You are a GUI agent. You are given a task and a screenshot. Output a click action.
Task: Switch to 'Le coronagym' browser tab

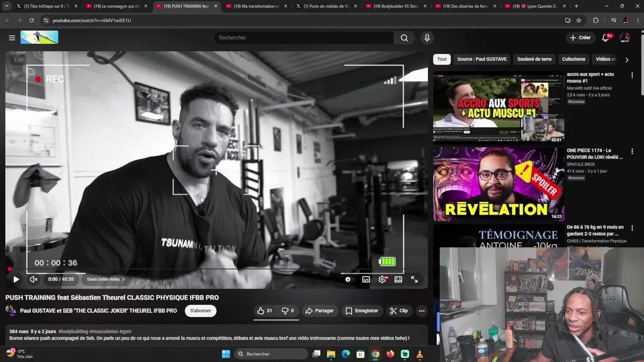(116, 6)
